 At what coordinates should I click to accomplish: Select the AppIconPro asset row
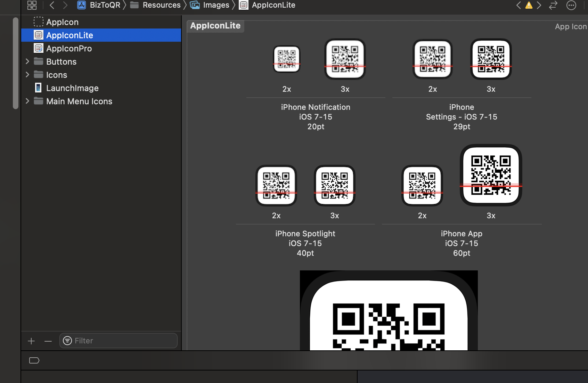[101, 48]
